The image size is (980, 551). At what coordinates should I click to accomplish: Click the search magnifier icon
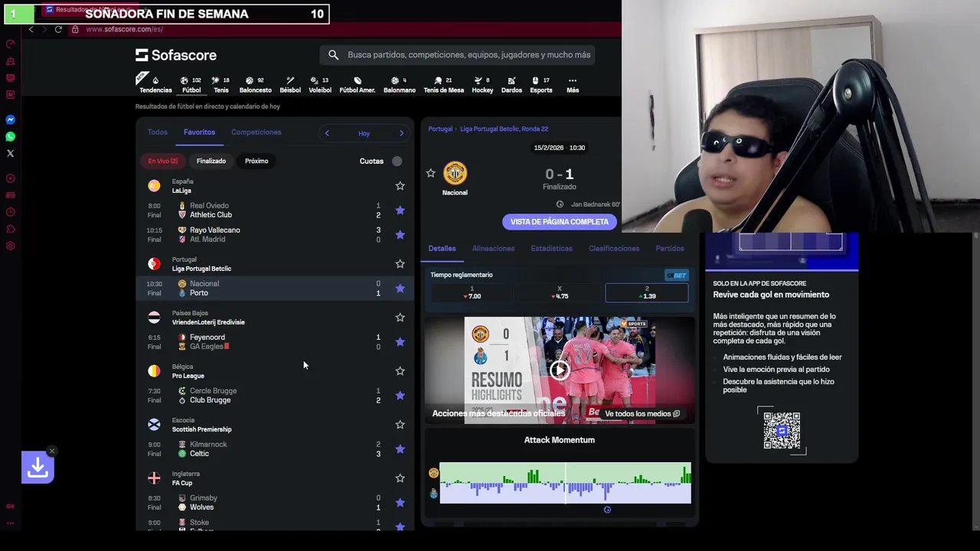pyautogui.click(x=333, y=55)
